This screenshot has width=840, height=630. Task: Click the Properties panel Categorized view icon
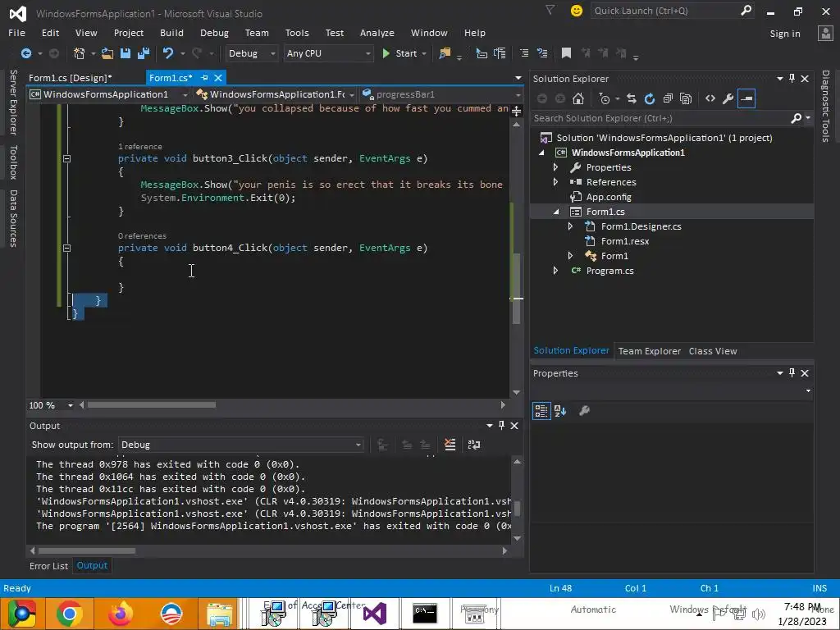(x=541, y=411)
